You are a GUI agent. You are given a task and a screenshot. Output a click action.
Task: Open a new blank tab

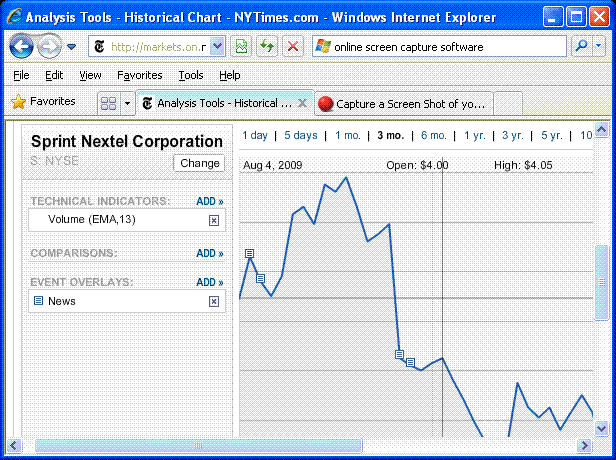pos(508,104)
